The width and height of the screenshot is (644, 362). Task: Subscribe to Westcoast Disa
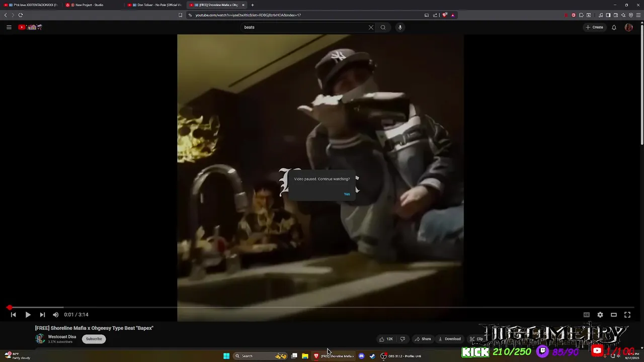(94, 339)
